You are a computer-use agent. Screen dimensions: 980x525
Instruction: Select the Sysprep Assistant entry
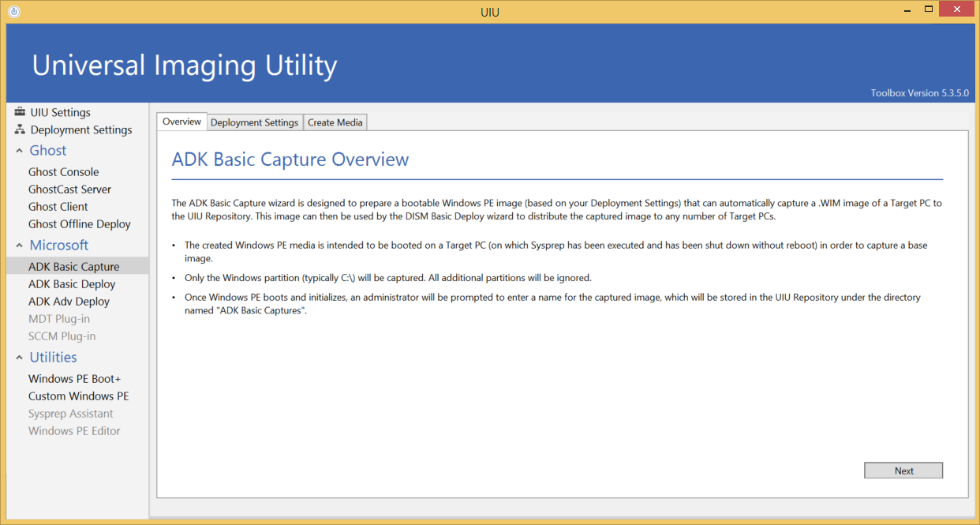tap(71, 414)
